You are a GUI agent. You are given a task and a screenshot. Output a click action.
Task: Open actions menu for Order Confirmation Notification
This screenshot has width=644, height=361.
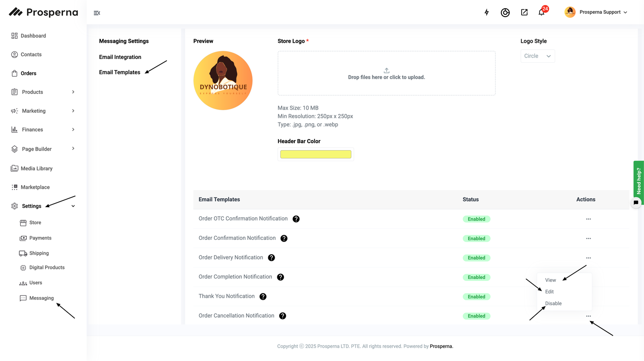point(588,239)
